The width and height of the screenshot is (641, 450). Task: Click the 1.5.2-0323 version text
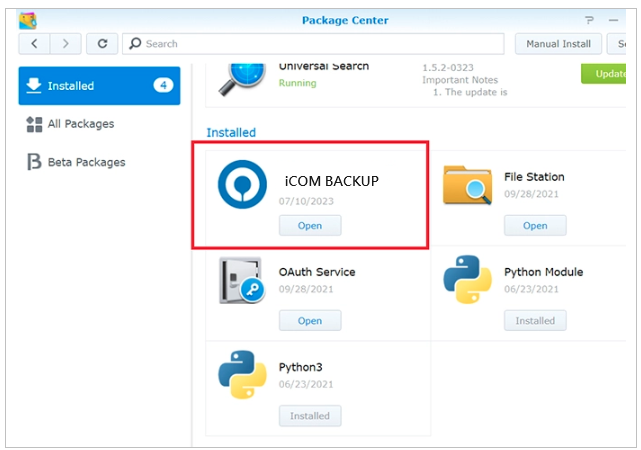448,68
